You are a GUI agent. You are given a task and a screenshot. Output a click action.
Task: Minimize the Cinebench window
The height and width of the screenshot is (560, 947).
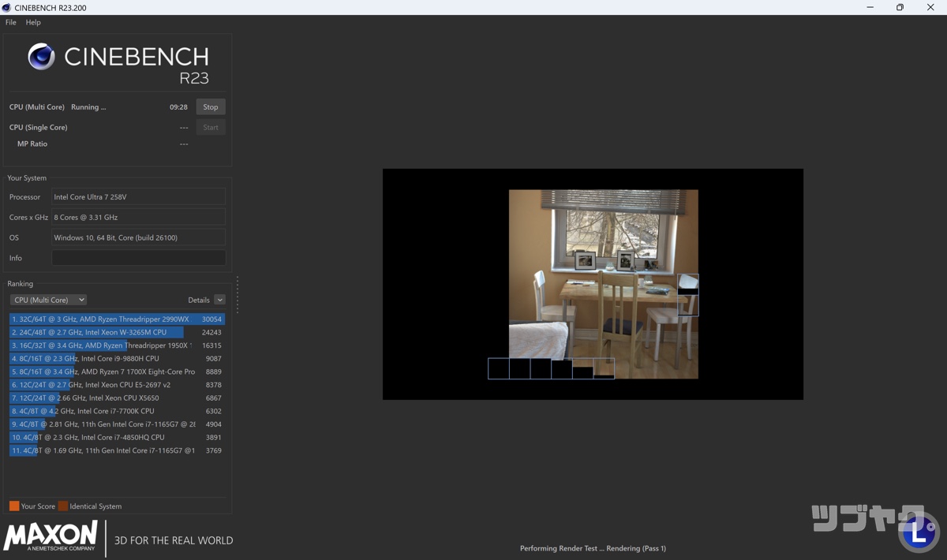(870, 7)
